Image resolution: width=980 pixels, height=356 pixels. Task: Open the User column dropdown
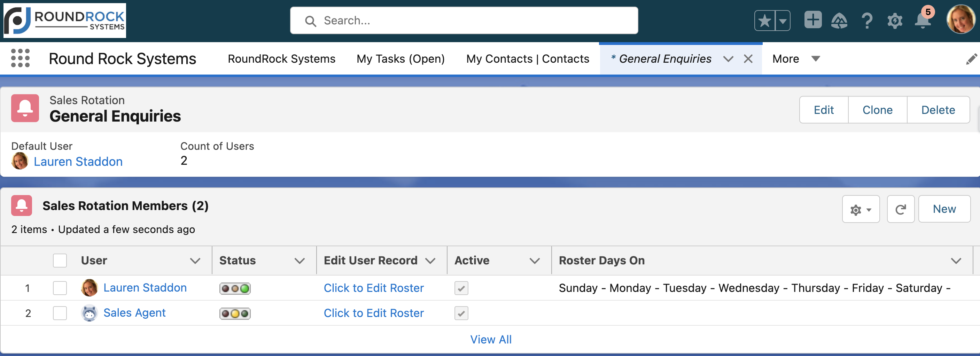pyautogui.click(x=195, y=261)
